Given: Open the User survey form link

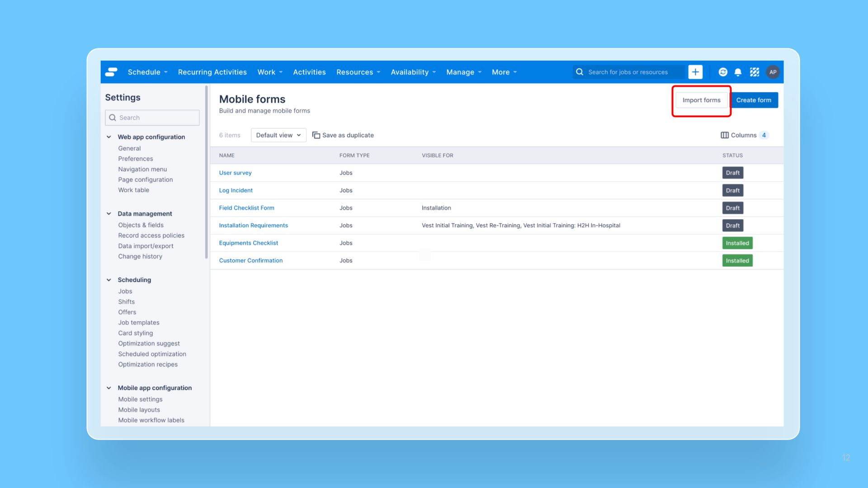Looking at the screenshot, I should click(235, 173).
